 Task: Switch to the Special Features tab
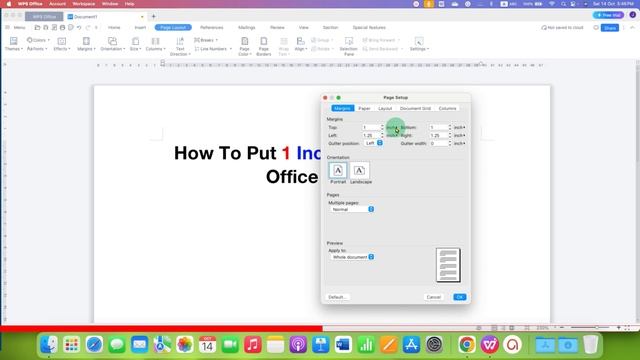[x=369, y=27]
